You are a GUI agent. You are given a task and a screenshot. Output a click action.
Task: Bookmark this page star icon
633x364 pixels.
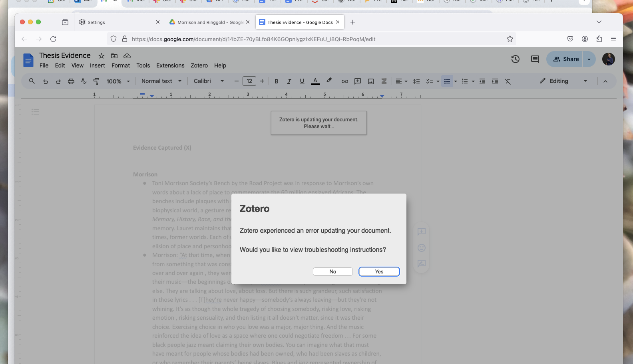tap(510, 39)
